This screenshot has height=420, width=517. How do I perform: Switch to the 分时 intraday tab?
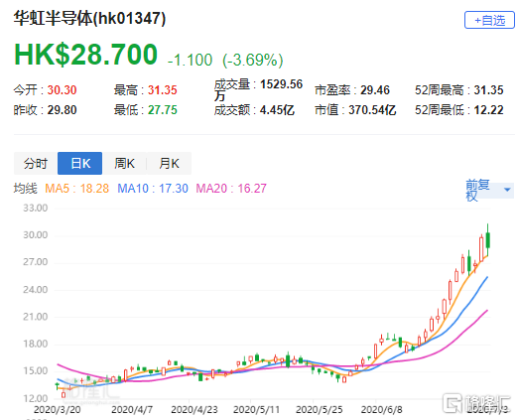pos(36,164)
